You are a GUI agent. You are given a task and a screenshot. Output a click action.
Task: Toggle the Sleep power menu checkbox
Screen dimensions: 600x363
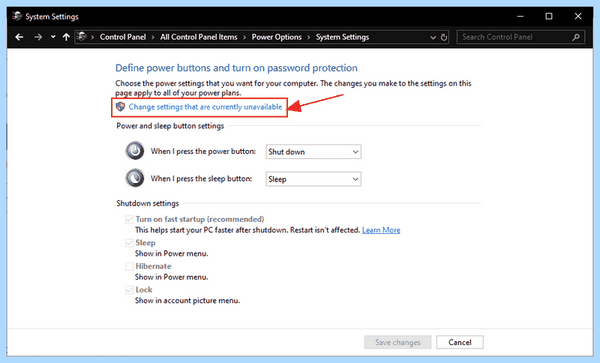(129, 243)
